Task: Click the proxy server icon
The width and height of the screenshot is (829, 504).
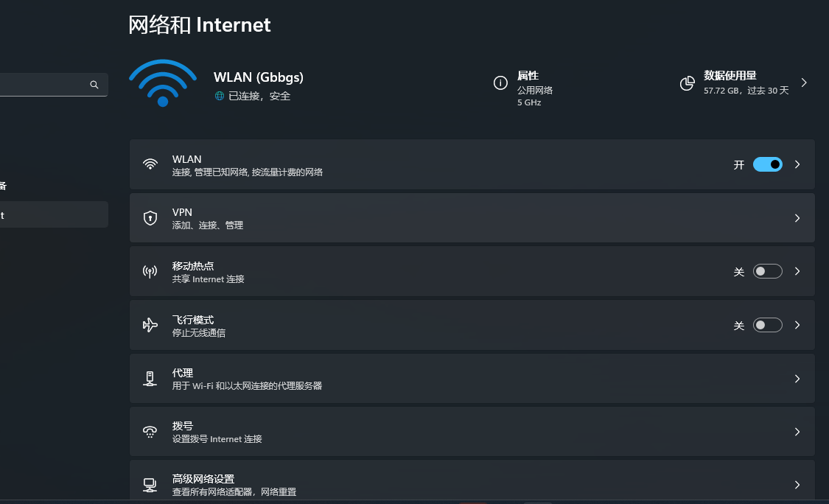Action: [150, 379]
